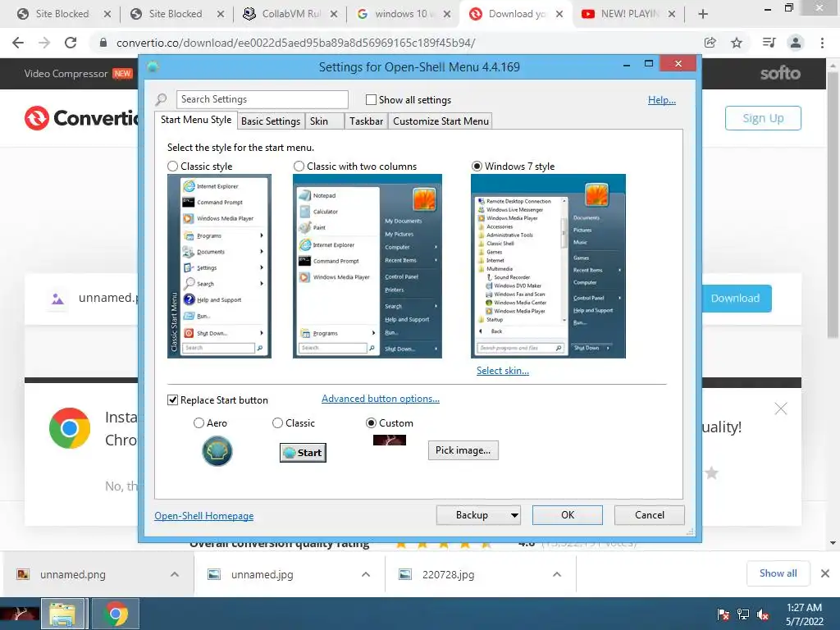Screen dimensions: 840x630
Task: Open a new Chrome tab
Action: pos(703,14)
